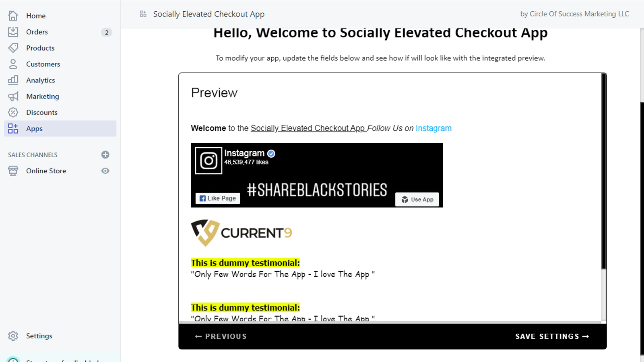The height and width of the screenshot is (362, 644).
Task: Click the Discounts badge icon
Action: [x=13, y=112]
